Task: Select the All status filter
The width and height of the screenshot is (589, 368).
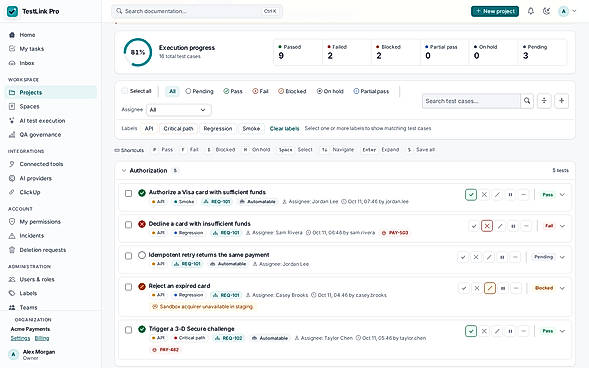Action: 172,91
